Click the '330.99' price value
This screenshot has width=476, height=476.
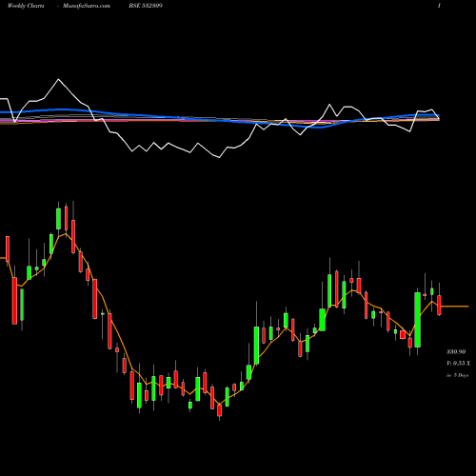456,352
